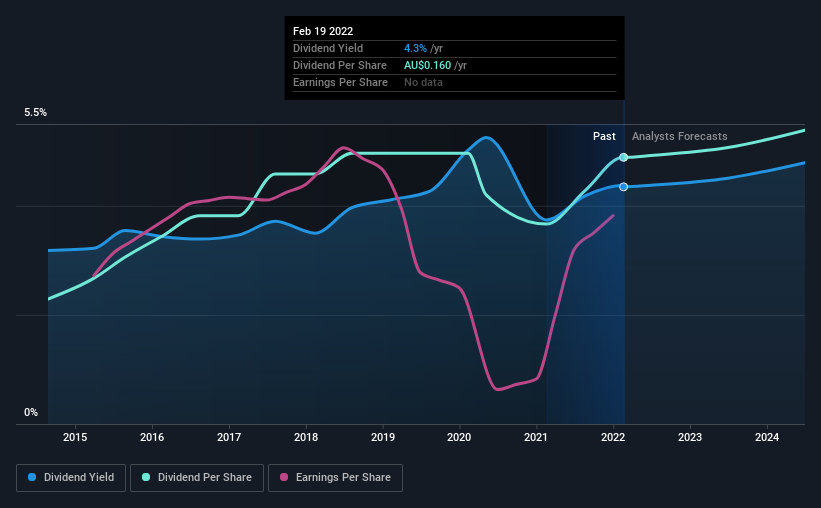Click the 2019 x-axis label
Screen dimensions: 821x508
pos(383,437)
